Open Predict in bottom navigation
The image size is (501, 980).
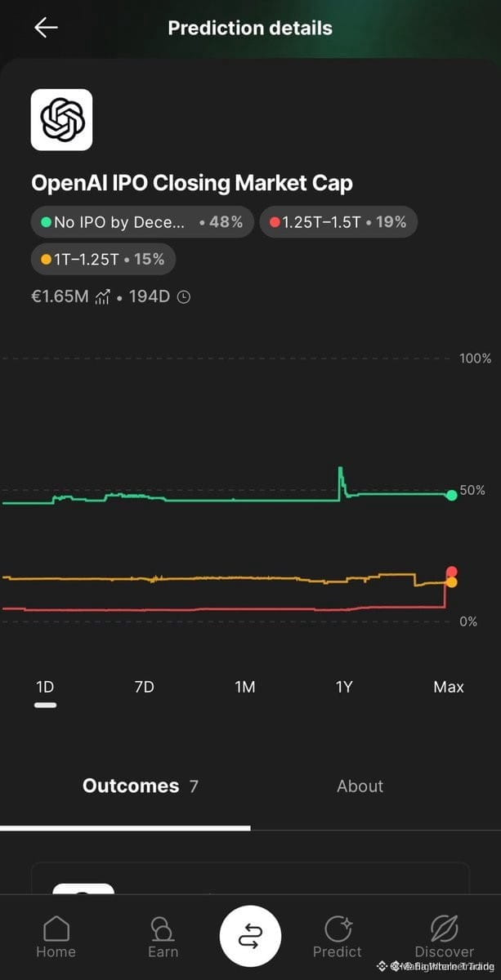click(x=338, y=937)
